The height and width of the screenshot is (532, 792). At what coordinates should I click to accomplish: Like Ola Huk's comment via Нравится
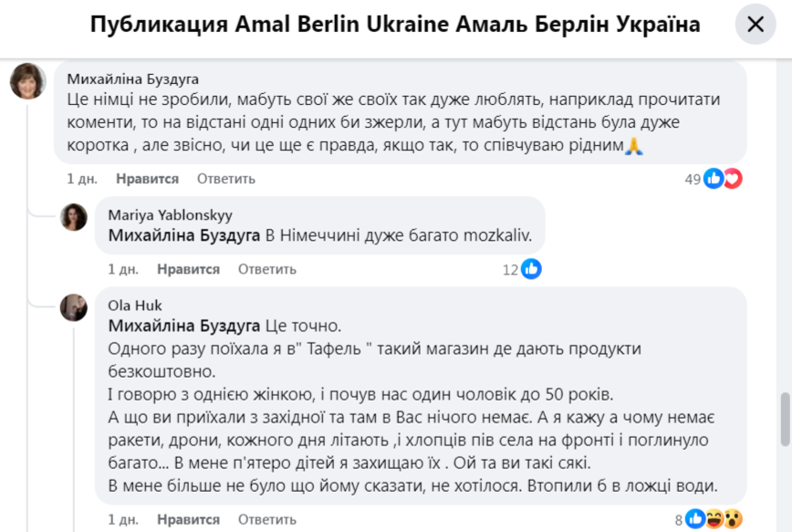188,519
